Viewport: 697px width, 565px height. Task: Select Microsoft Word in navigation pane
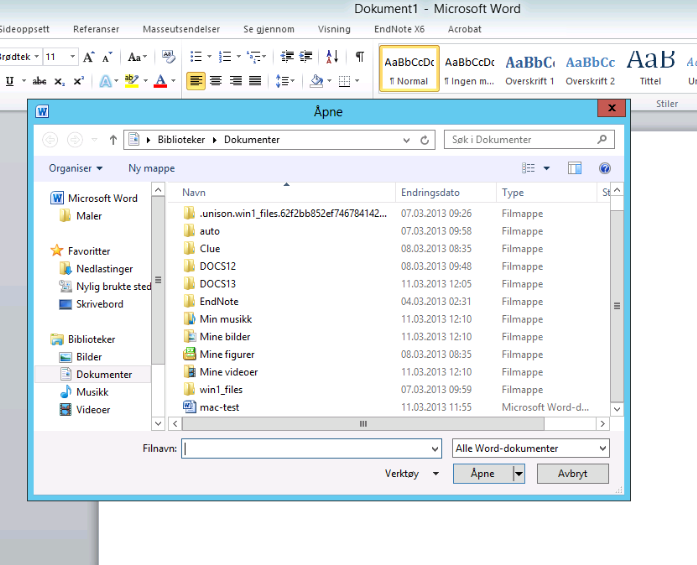[94, 198]
